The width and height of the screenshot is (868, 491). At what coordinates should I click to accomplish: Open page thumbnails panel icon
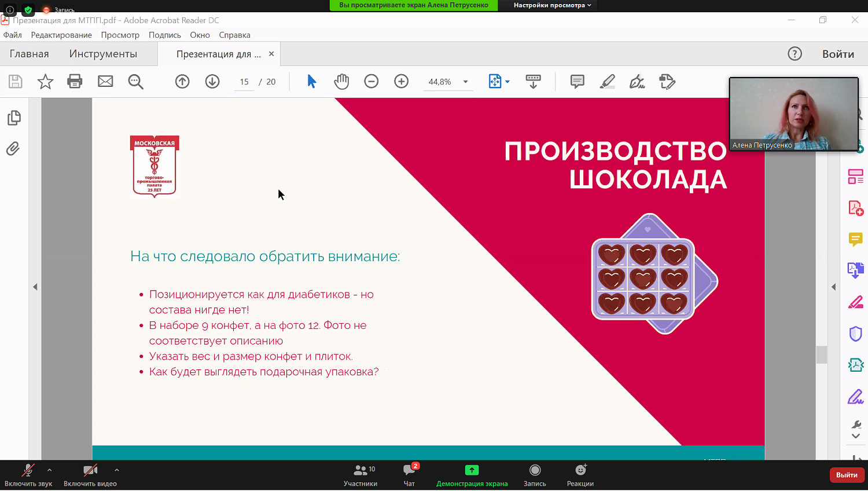[14, 118]
